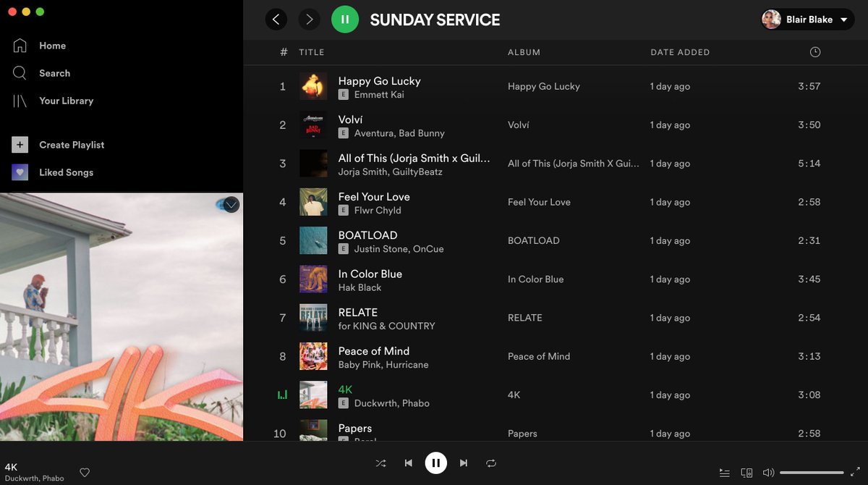Open artist Hak Black
Viewport: 868px width, 485px height.
click(359, 287)
